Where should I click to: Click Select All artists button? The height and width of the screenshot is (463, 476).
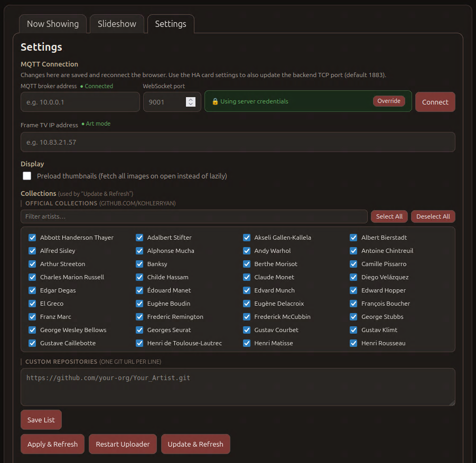click(389, 216)
